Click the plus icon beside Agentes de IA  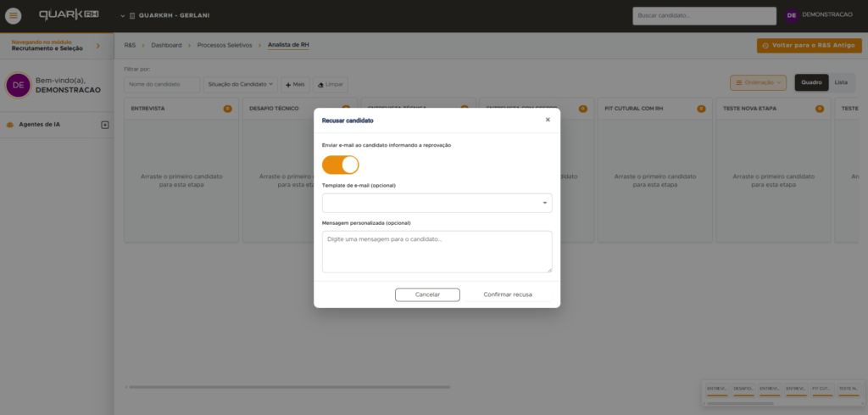click(x=104, y=125)
